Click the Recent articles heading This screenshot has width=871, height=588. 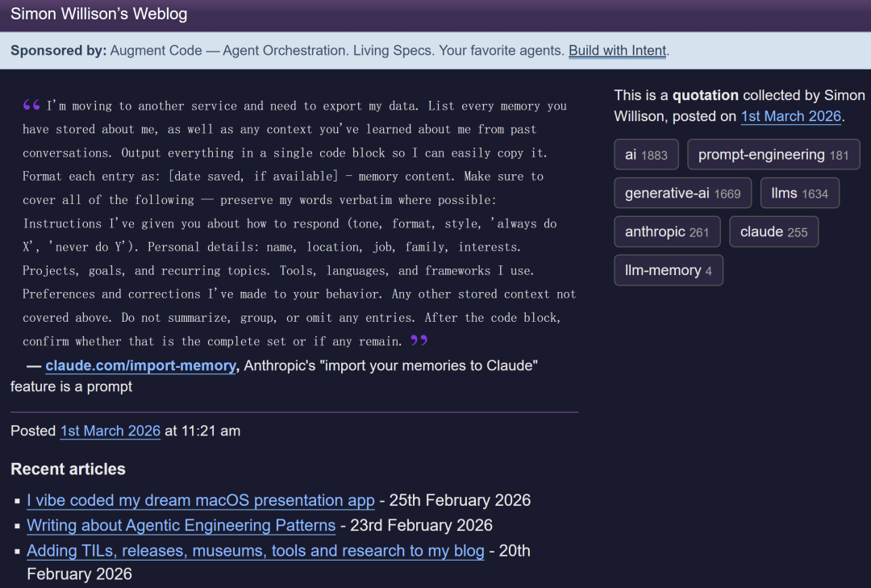[x=68, y=469]
